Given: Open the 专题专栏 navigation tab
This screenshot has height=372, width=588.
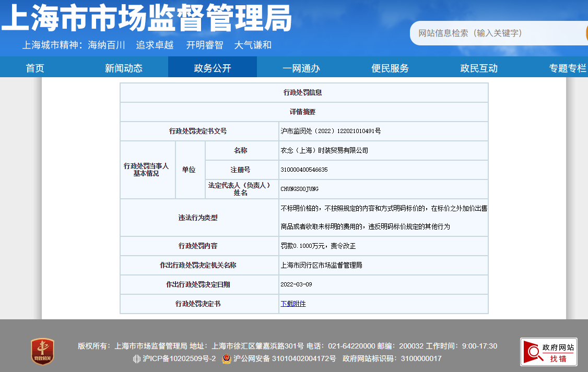Looking at the screenshot, I should [568, 68].
